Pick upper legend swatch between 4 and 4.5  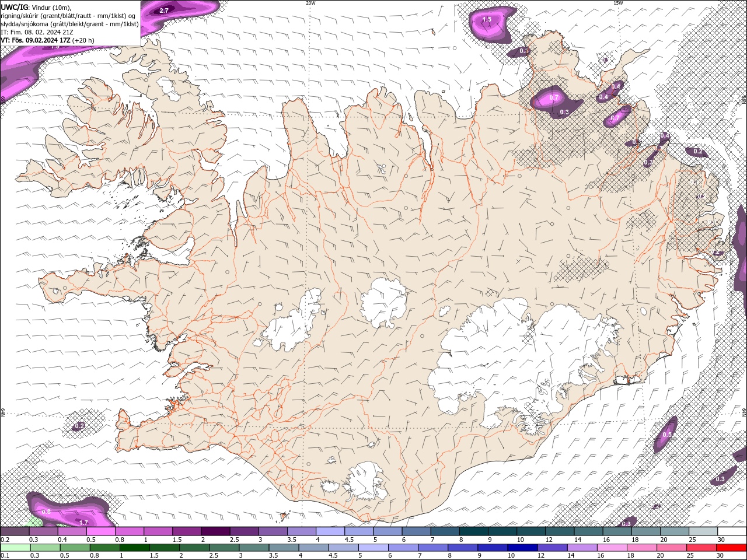pos(330,531)
